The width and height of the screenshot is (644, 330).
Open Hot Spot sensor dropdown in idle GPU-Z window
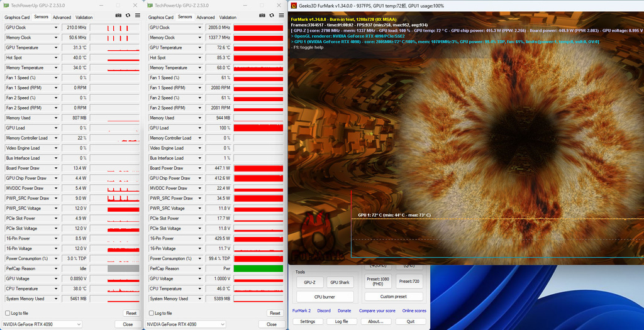click(56, 58)
